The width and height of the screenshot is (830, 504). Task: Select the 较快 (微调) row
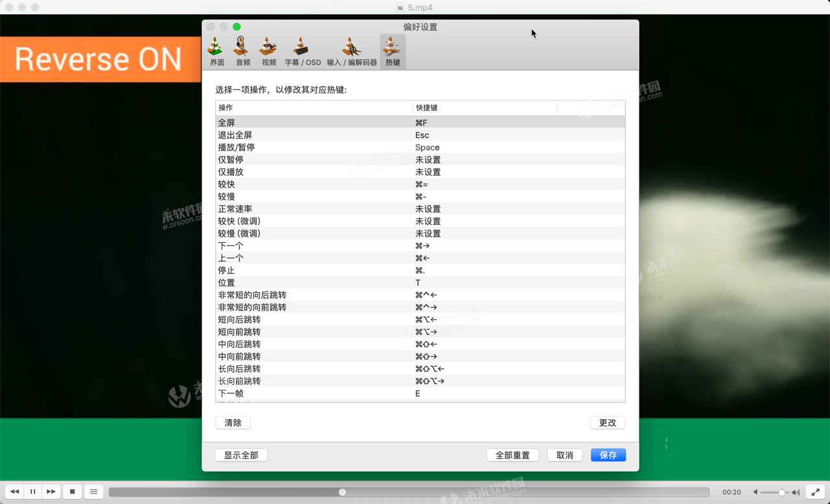pos(420,221)
